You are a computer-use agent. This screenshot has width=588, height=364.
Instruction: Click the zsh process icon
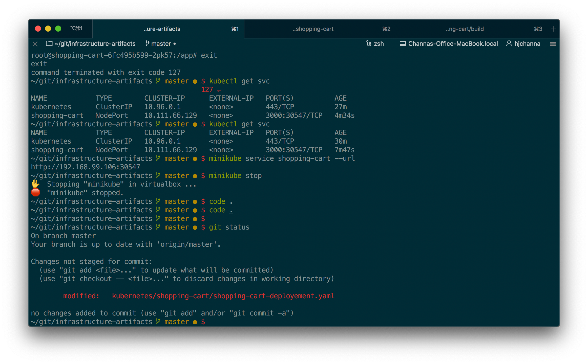(x=369, y=43)
